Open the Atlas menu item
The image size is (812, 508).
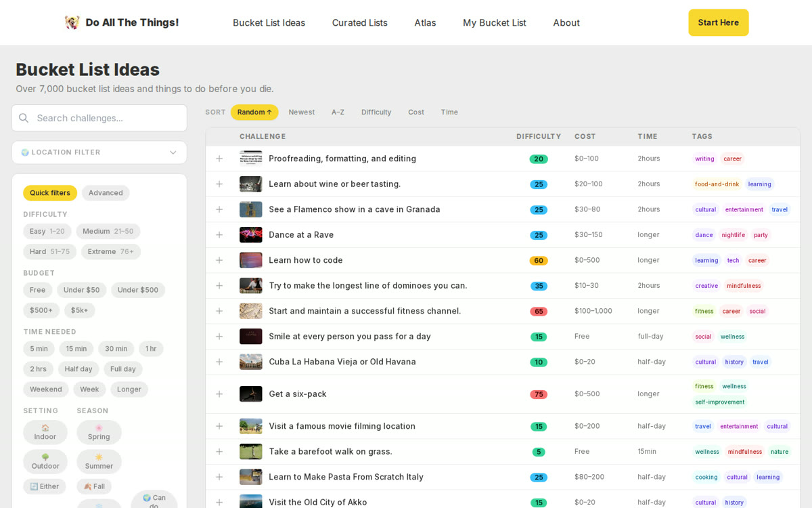(425, 22)
